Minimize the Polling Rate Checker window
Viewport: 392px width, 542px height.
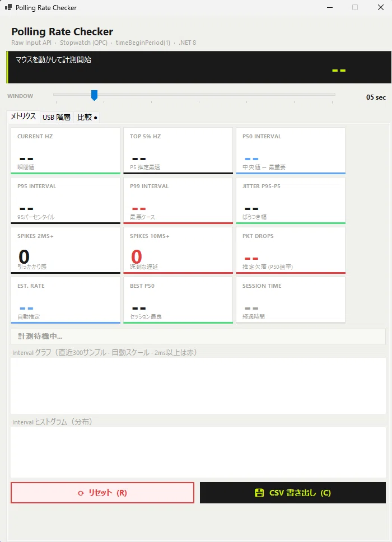point(330,8)
